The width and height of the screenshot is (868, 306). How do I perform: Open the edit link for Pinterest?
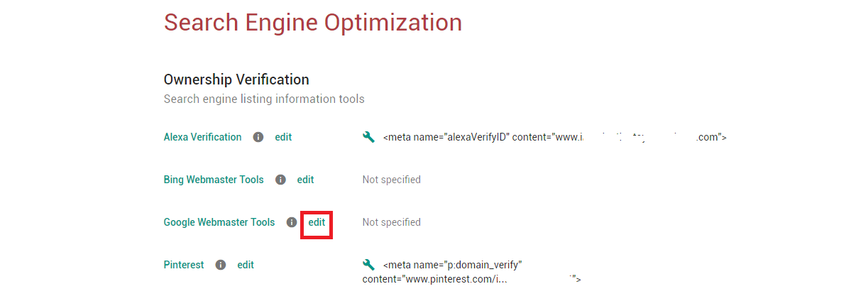tap(246, 265)
